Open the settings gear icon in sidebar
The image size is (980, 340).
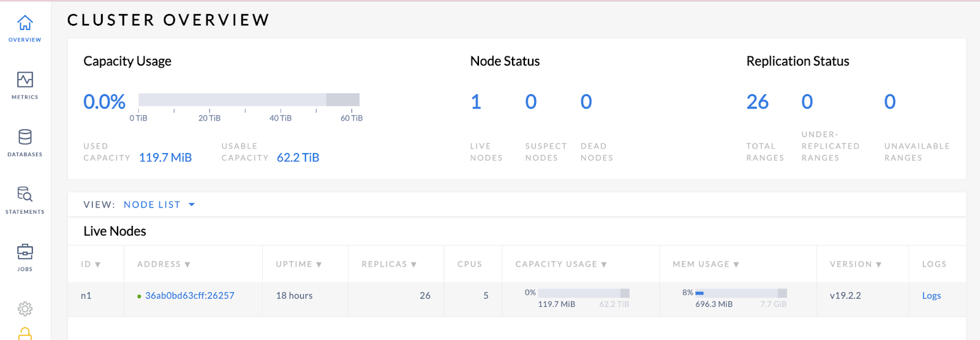tap(24, 309)
